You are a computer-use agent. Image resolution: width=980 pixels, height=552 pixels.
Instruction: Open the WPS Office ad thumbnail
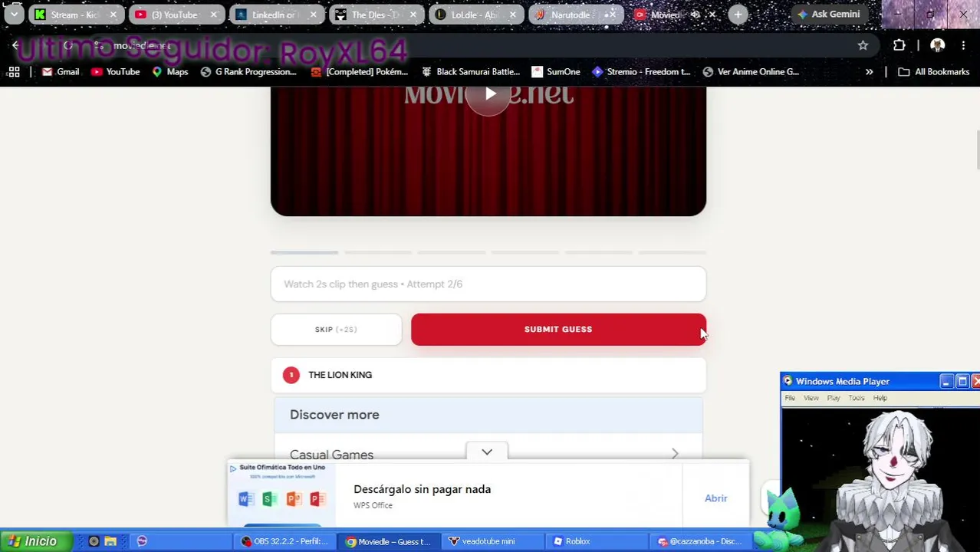pos(281,495)
